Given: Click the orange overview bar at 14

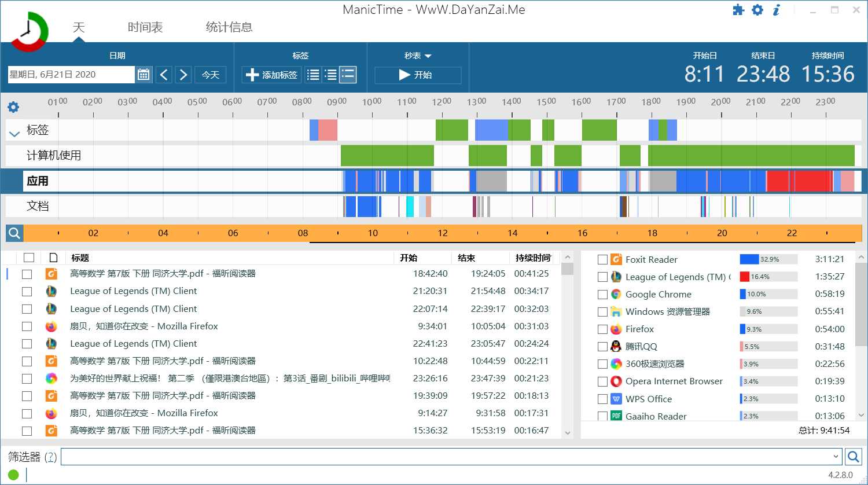Looking at the screenshot, I should 513,233.
